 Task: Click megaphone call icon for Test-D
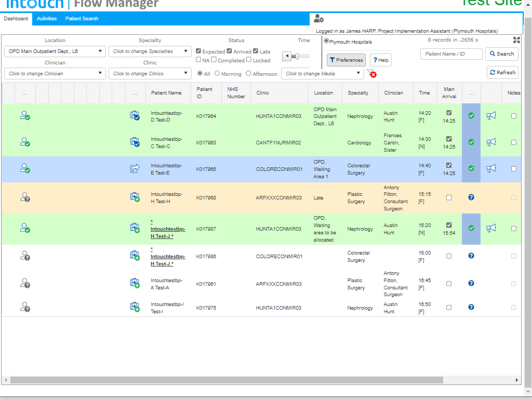(491, 116)
